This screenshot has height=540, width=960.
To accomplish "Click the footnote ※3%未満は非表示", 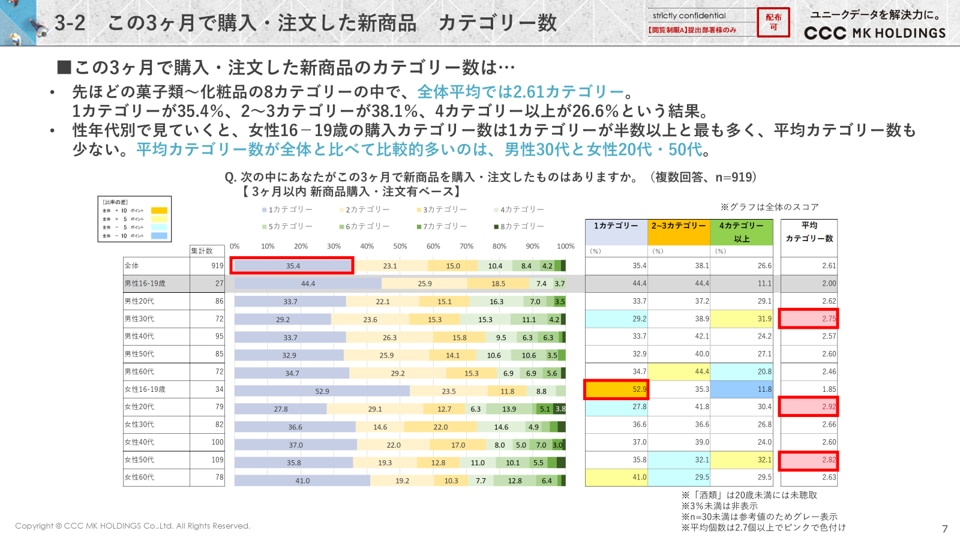I will 719,506.
